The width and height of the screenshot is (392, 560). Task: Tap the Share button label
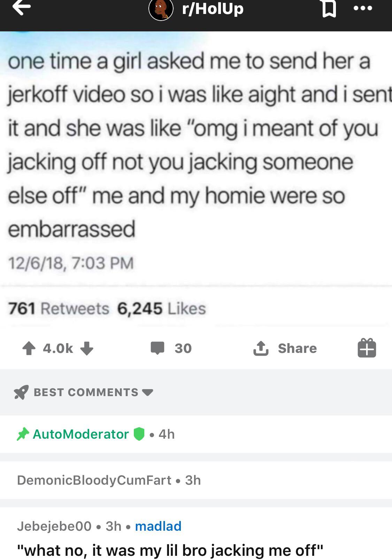coord(297,348)
